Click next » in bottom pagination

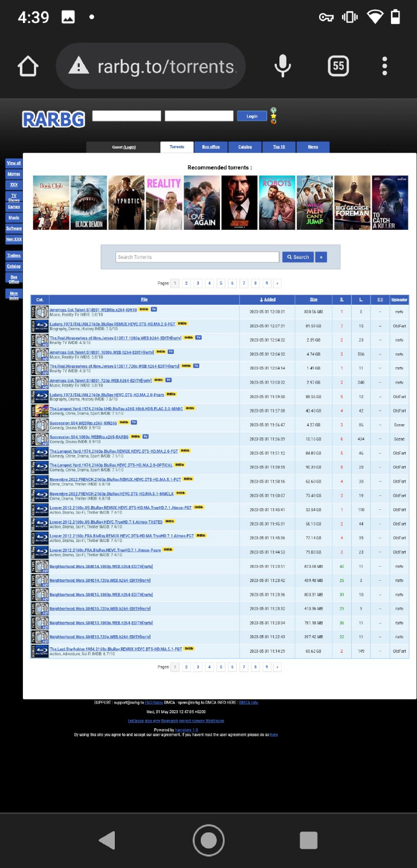pos(277,667)
